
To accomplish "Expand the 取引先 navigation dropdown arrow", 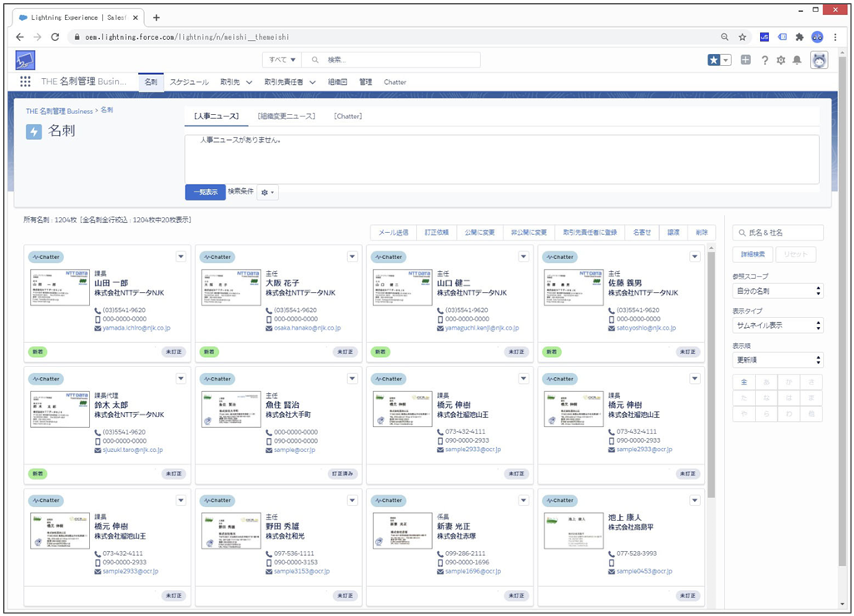I will coord(249,82).
